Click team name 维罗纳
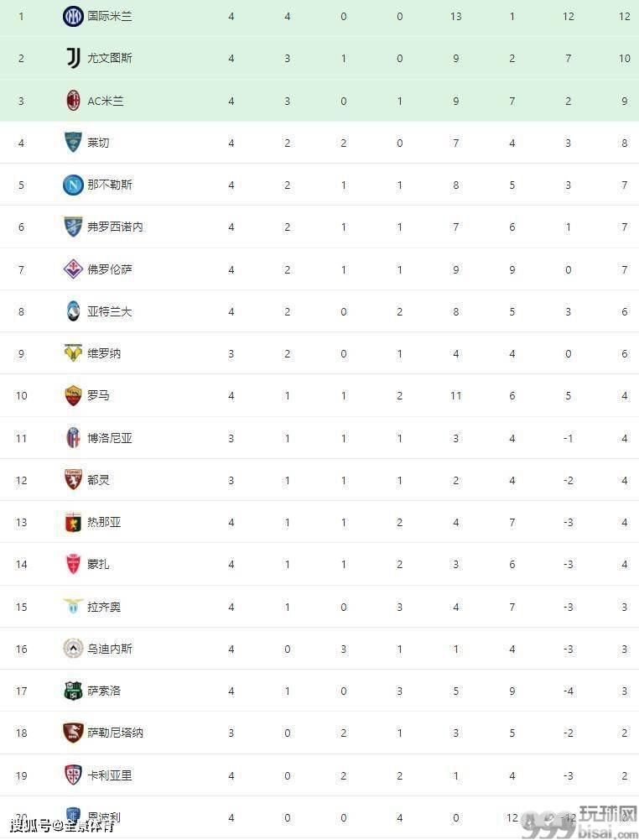Image resolution: width=639 pixels, height=840 pixels. coord(104,353)
